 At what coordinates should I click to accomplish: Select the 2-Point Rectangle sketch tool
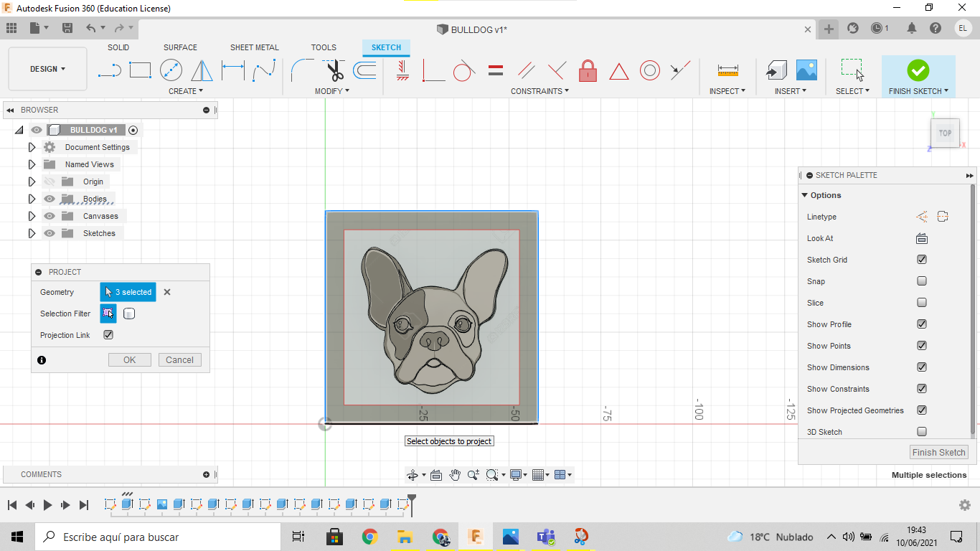140,70
